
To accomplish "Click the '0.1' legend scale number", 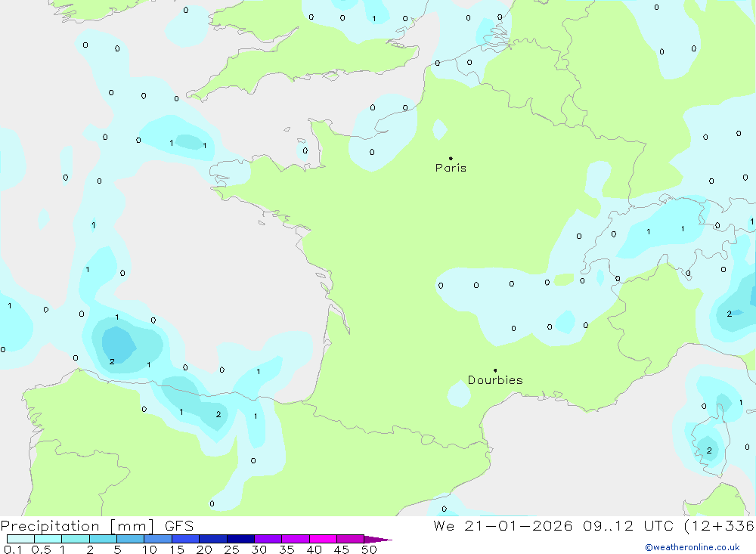I will (x=13, y=549).
